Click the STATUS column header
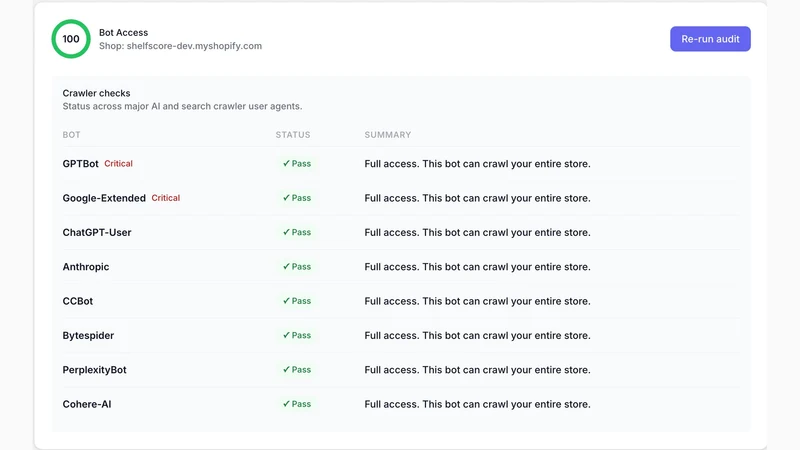The width and height of the screenshot is (800, 450). pos(293,135)
